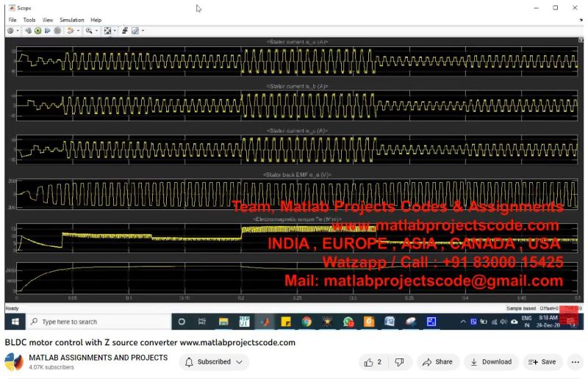Open the more actions three-dot menu
588x379 pixels.
coord(576,362)
